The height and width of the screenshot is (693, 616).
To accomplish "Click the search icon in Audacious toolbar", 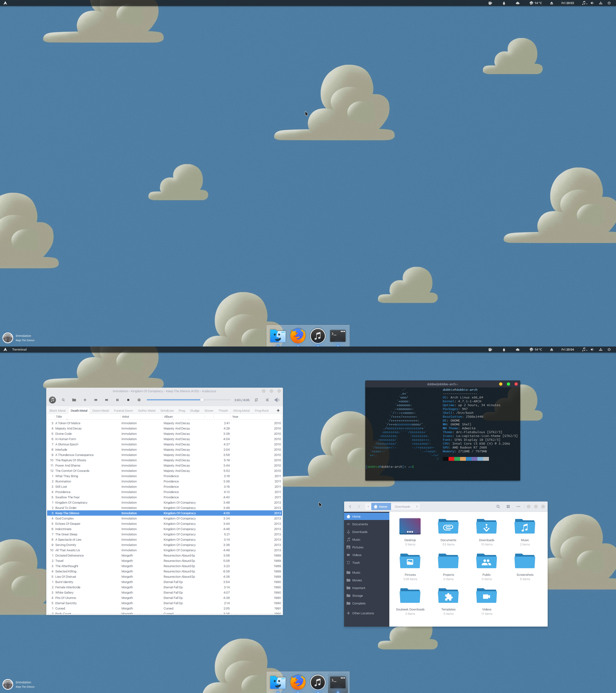I will [x=63, y=400].
